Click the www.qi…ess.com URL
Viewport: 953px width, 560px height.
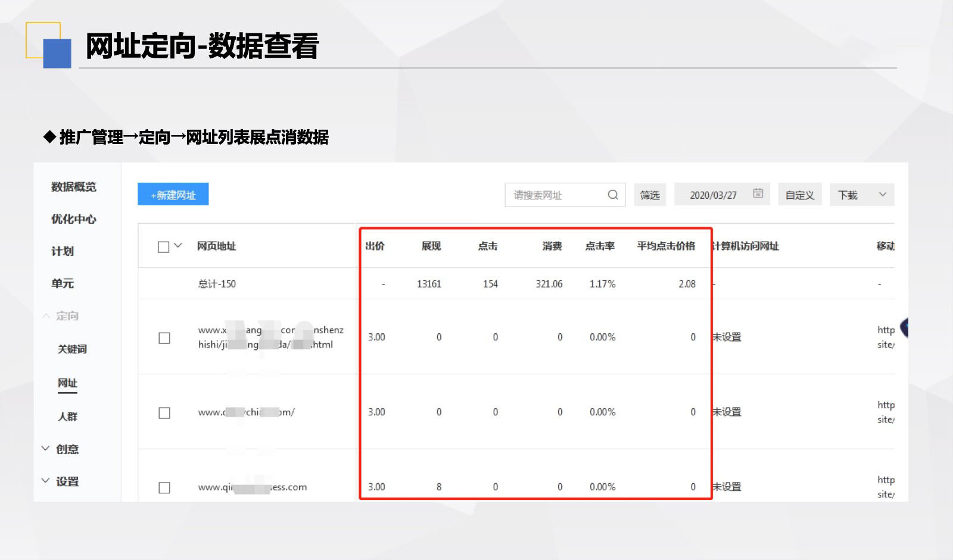[x=253, y=487]
